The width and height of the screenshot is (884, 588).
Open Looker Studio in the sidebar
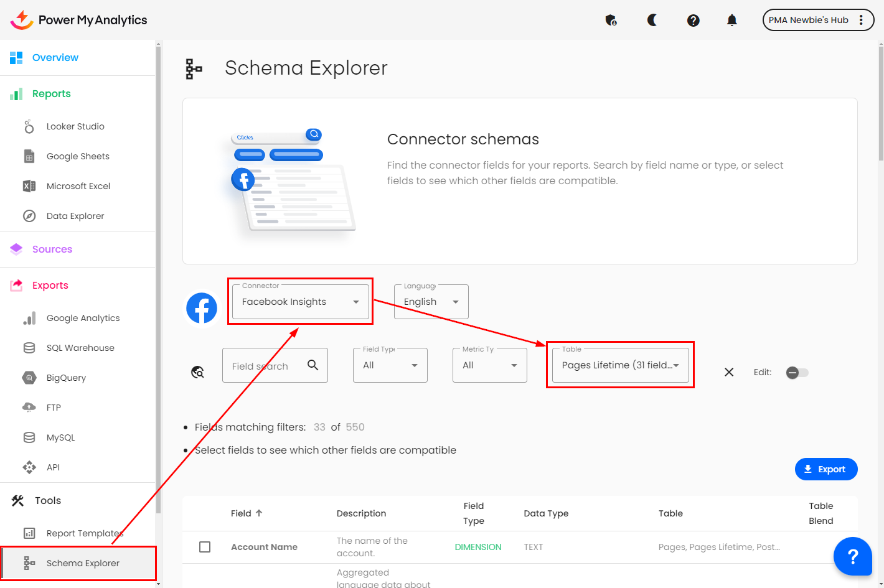pos(75,126)
